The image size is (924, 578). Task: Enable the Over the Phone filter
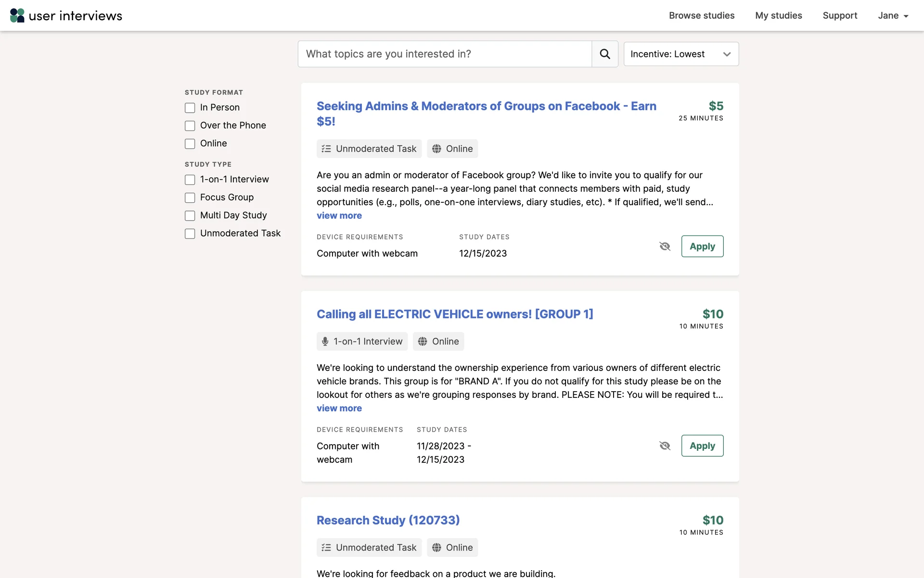(190, 126)
